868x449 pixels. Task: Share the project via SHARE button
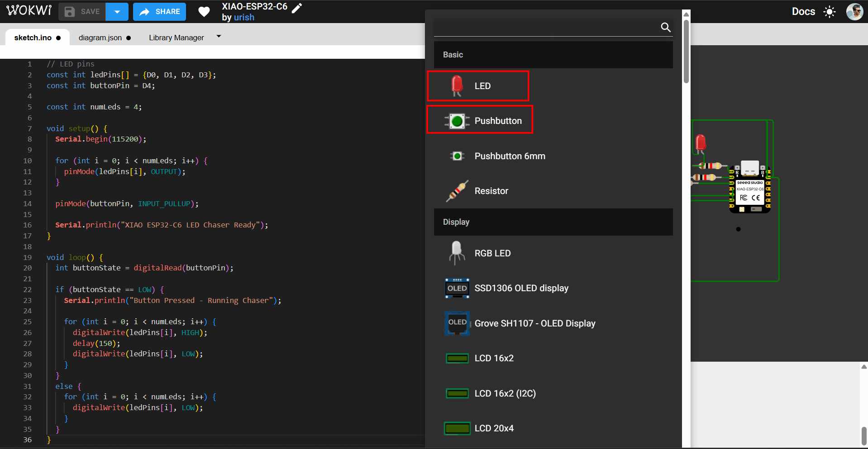[x=160, y=12]
